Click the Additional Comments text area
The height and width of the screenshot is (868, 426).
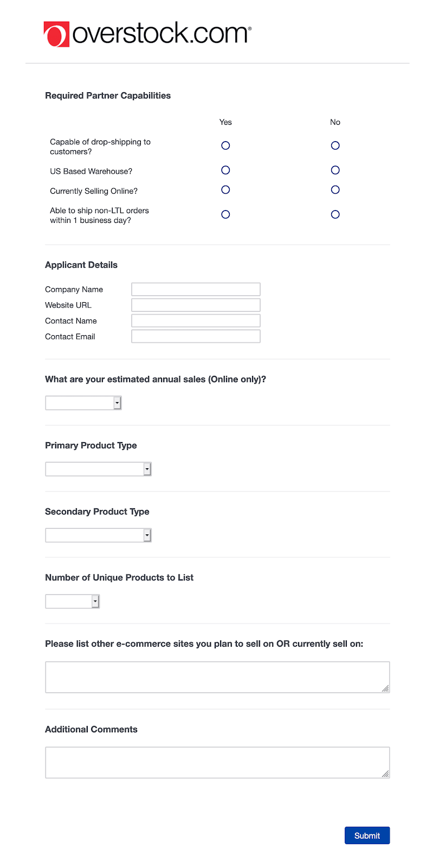click(217, 762)
